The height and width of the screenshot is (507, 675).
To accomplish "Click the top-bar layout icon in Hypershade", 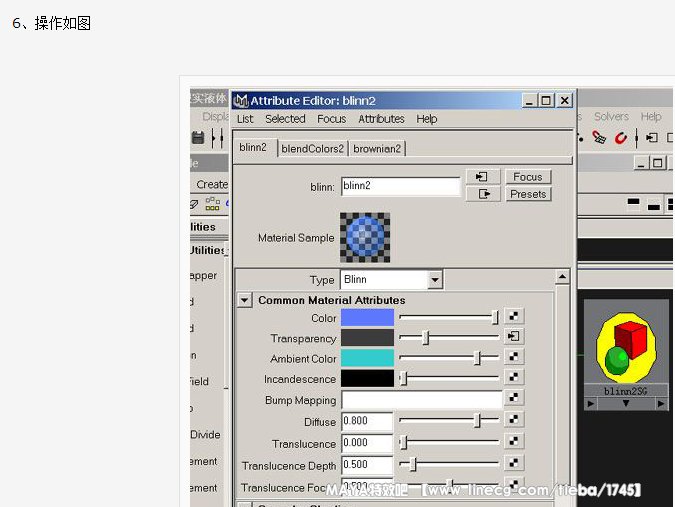I will [x=633, y=204].
